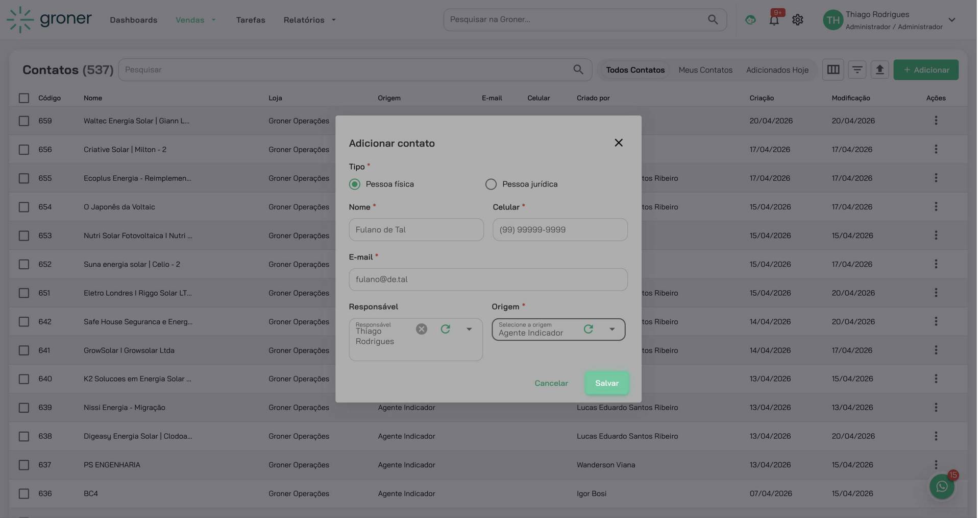The height and width of the screenshot is (518, 980).
Task: Clear the Responsável field with the X icon
Action: [x=421, y=329]
